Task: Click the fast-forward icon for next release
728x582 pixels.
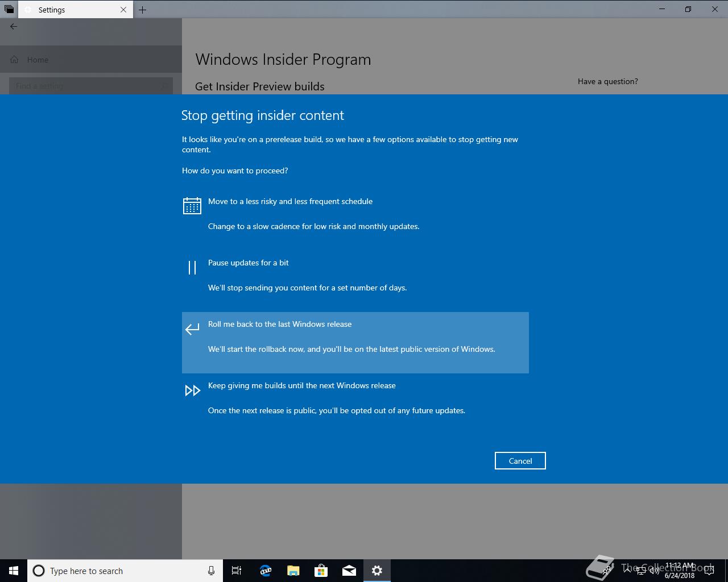Action: [193, 390]
